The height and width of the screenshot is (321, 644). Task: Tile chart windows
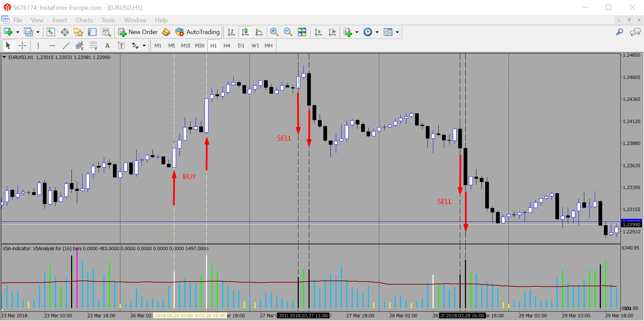tap(302, 32)
